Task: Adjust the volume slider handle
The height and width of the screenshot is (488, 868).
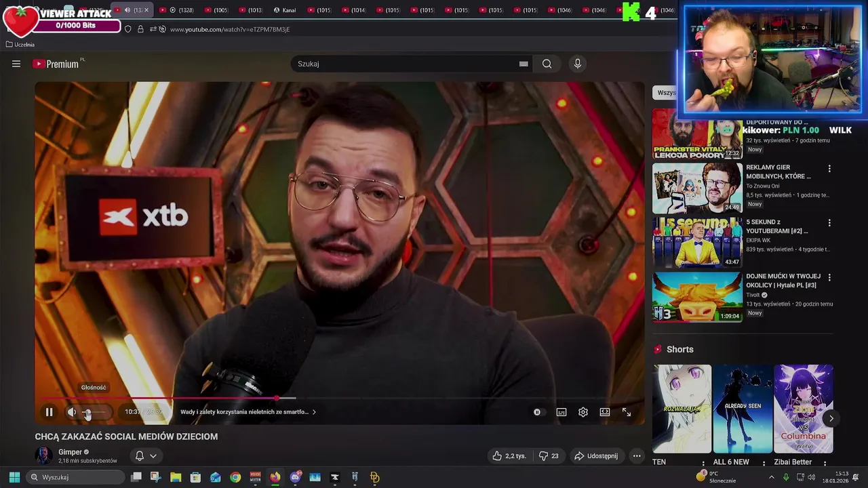Action: tap(87, 412)
